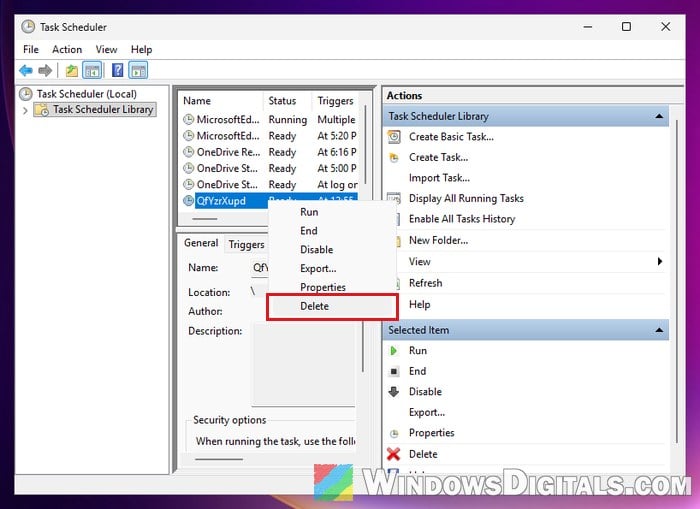
Task: Click the clock icon of Running MicrosoftEd task
Action: pyautogui.click(x=189, y=119)
